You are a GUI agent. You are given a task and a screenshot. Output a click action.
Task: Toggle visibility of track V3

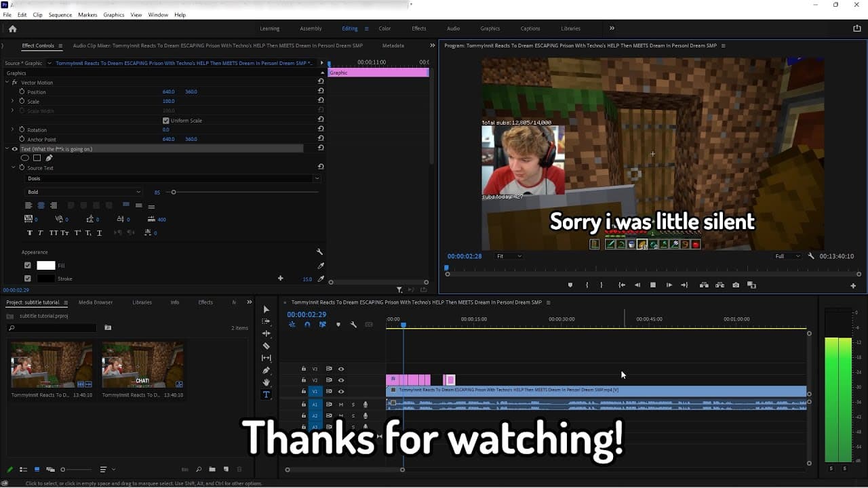tap(341, 369)
